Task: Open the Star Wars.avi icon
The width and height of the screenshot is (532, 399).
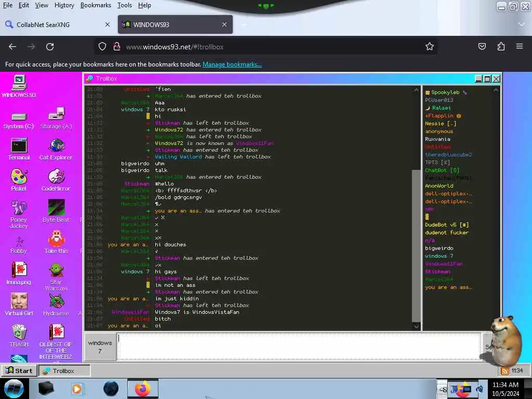Action: pos(56,277)
